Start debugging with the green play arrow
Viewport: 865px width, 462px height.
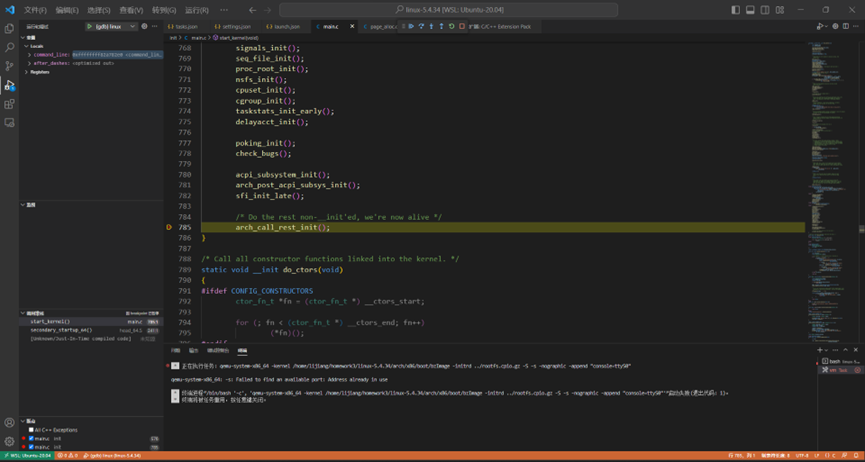click(89, 27)
